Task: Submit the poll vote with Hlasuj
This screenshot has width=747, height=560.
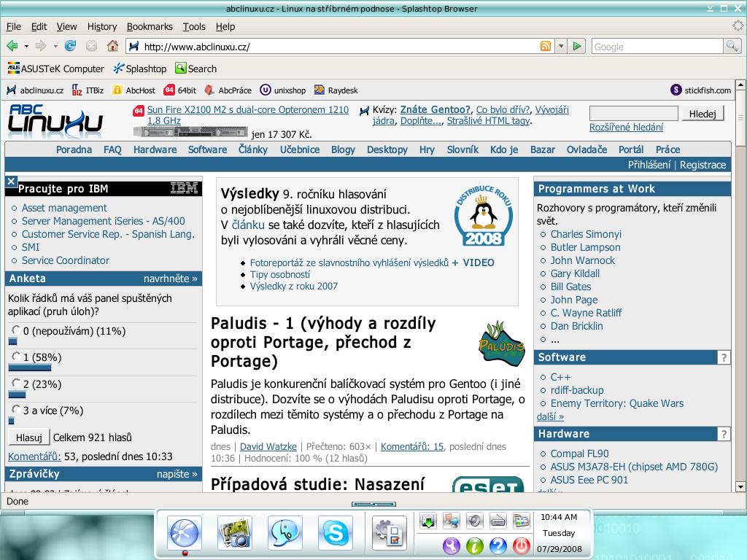Action: tap(29, 437)
